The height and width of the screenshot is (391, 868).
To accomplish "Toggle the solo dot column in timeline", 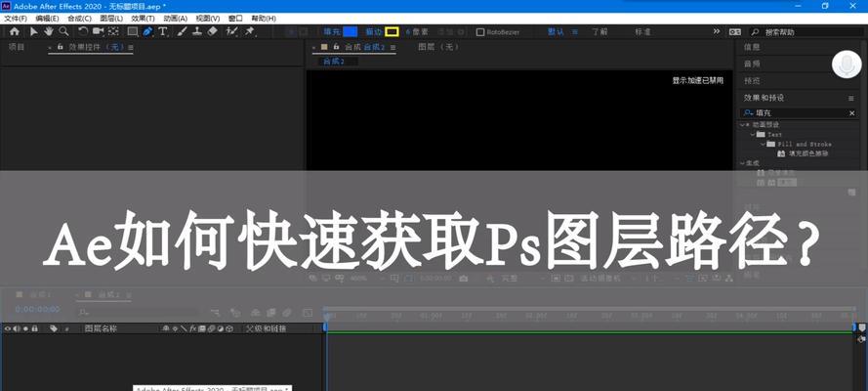I will coord(25,328).
